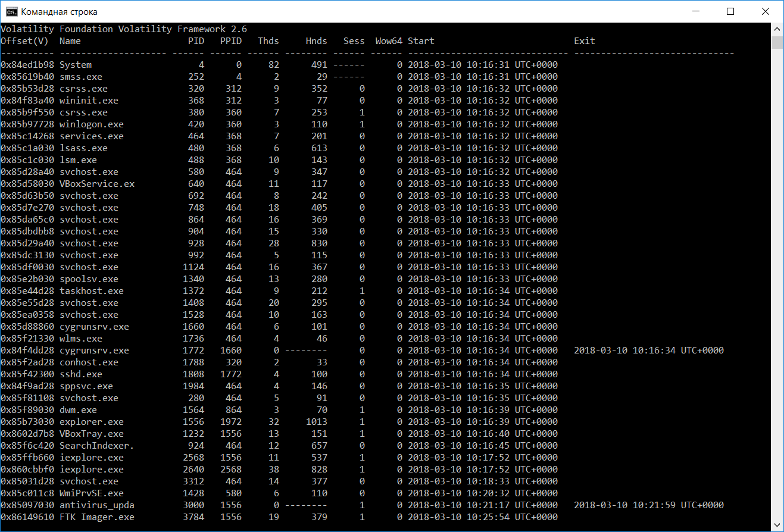Image resolution: width=784 pixels, height=532 pixels.
Task: Click the Командная строка title text
Action: point(59,12)
